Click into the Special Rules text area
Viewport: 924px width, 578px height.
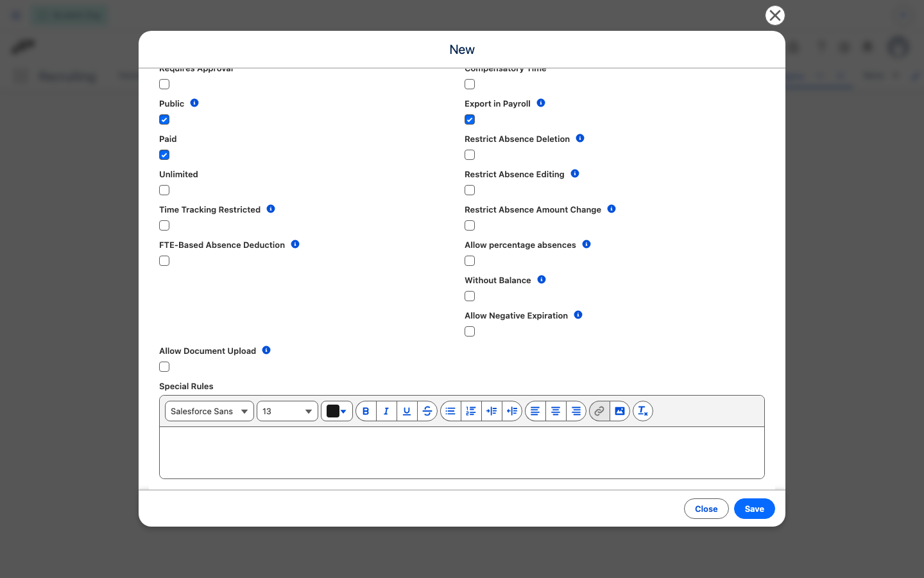click(x=462, y=453)
